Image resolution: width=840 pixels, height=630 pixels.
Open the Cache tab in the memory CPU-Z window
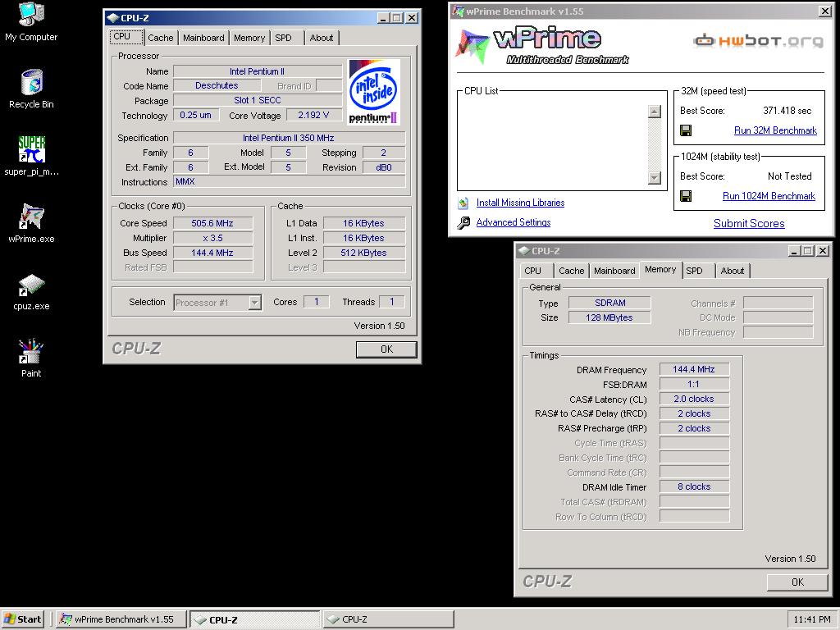(572, 271)
